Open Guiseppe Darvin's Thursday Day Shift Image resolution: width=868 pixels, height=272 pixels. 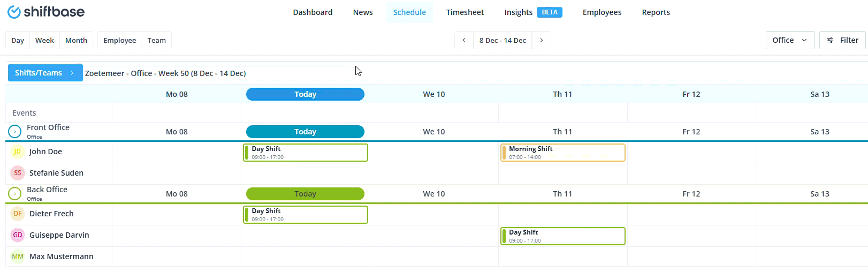[x=563, y=236]
